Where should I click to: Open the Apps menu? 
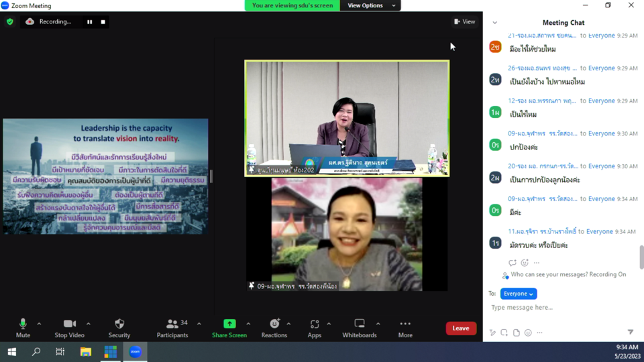pyautogui.click(x=314, y=328)
